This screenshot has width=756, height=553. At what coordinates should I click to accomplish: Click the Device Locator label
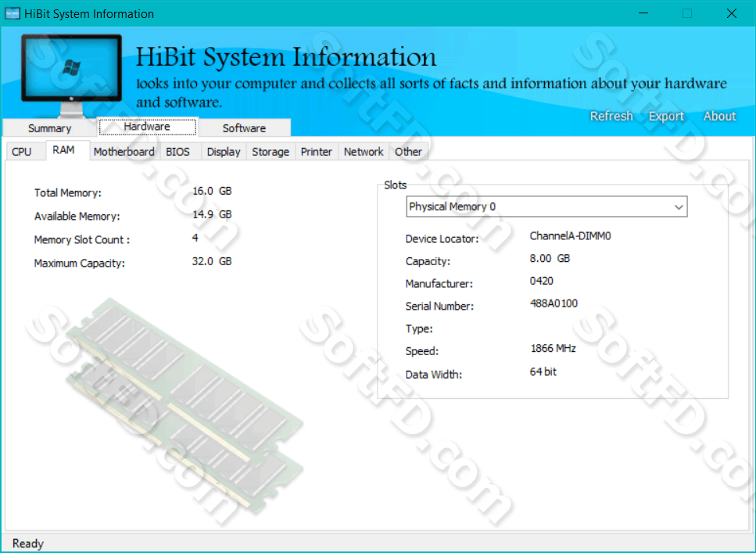442,239
